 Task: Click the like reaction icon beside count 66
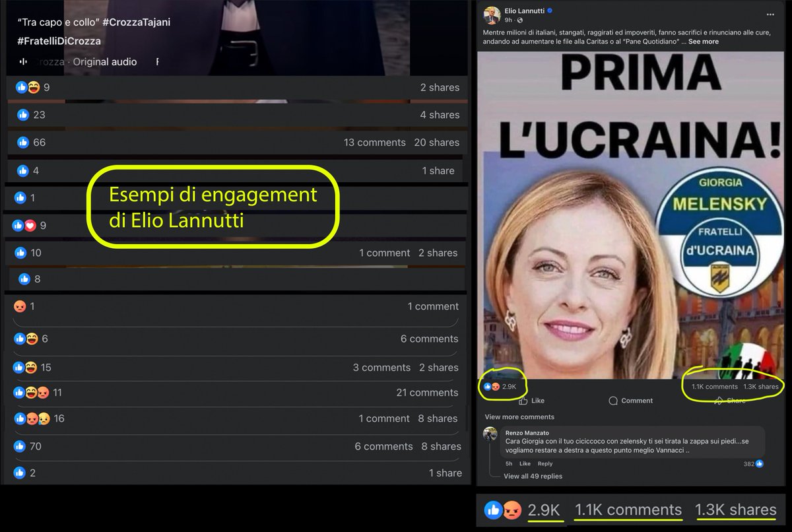[x=23, y=143]
